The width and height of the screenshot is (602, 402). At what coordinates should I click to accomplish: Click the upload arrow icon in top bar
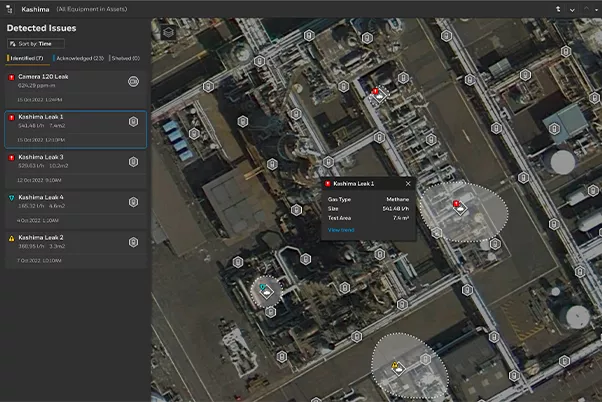point(558,9)
